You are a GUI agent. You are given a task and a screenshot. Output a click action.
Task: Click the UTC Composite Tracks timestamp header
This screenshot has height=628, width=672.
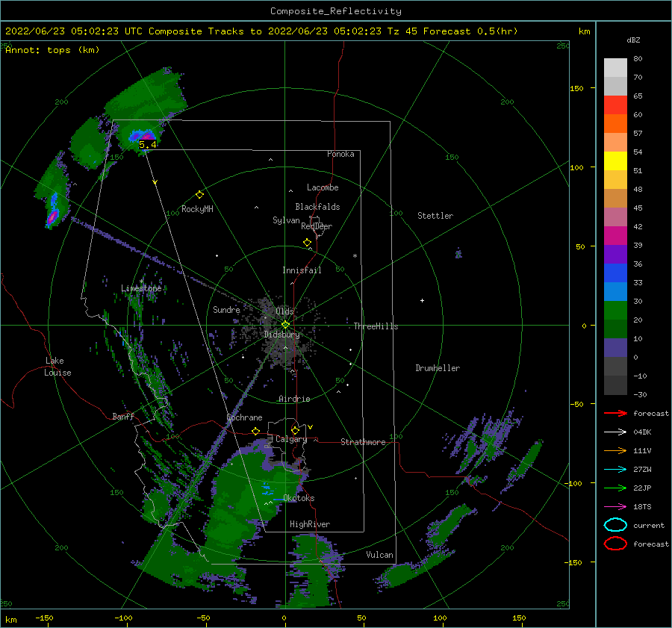click(261, 31)
